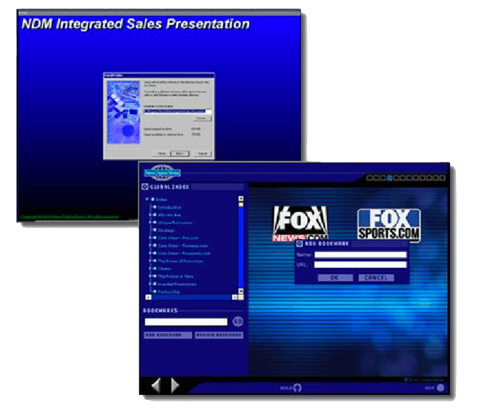Expand the Charts tree node
Screen dimensions: 481x412
[x=151, y=269]
